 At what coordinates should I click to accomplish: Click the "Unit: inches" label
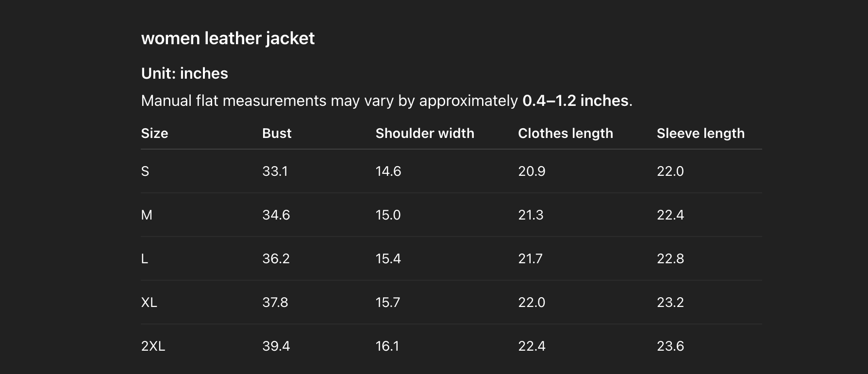[x=184, y=73]
